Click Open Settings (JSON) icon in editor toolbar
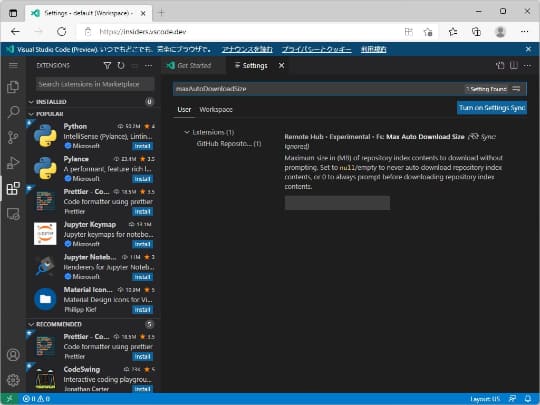Image resolution: width=540 pixels, height=405 pixels. click(x=500, y=65)
